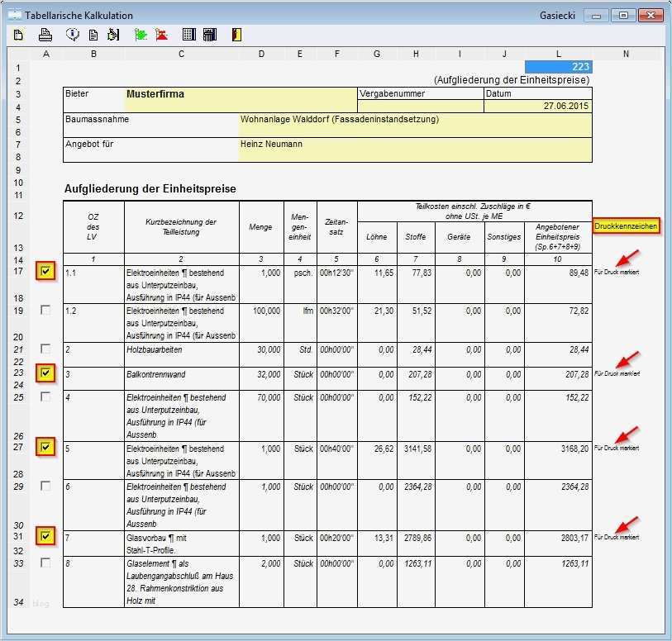Click the Druckkennzeichen label
The width and height of the screenshot is (672, 641).
tap(626, 226)
